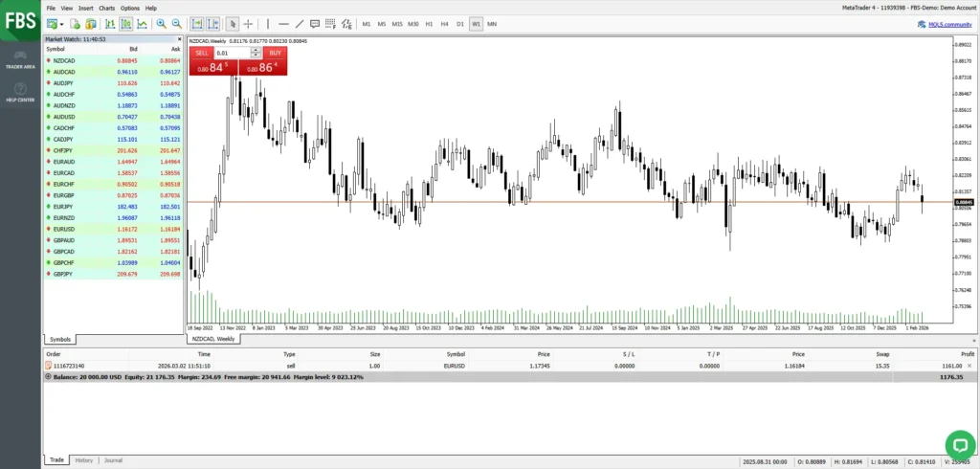
Task: Toggle chart auto scroll
Action: click(x=197, y=24)
